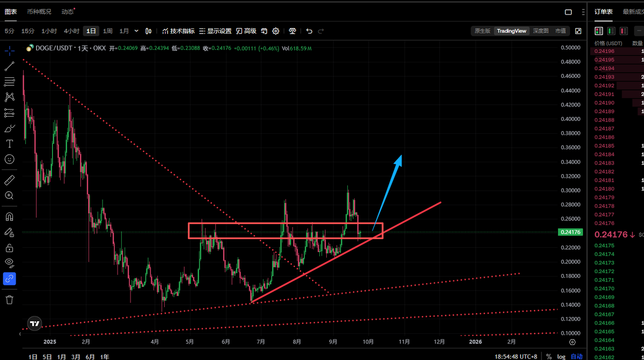
Task: Toggle percent scale on price axis
Action: coord(549,356)
